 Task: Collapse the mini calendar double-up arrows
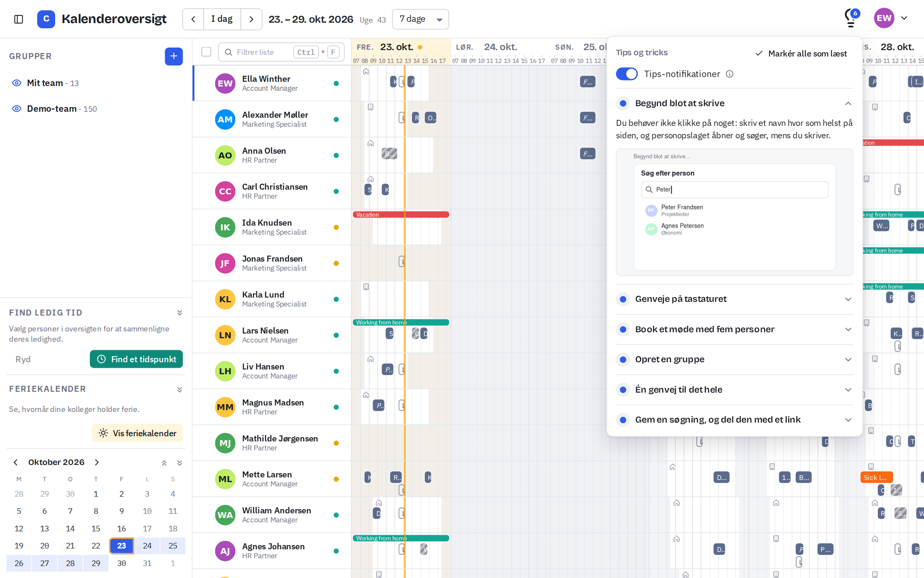point(164,462)
